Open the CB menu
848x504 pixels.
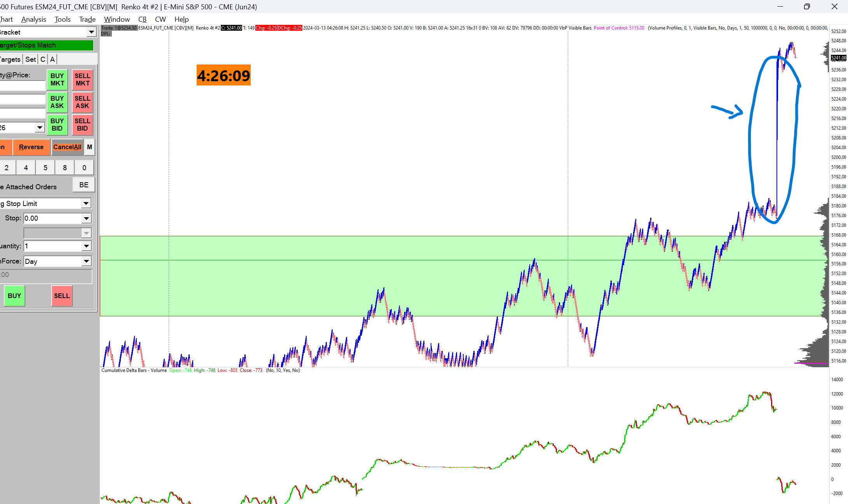click(142, 19)
